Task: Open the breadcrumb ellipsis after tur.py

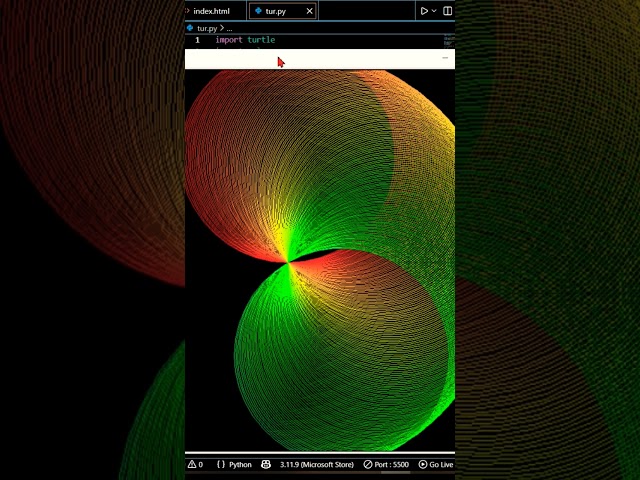Action: [x=229, y=28]
